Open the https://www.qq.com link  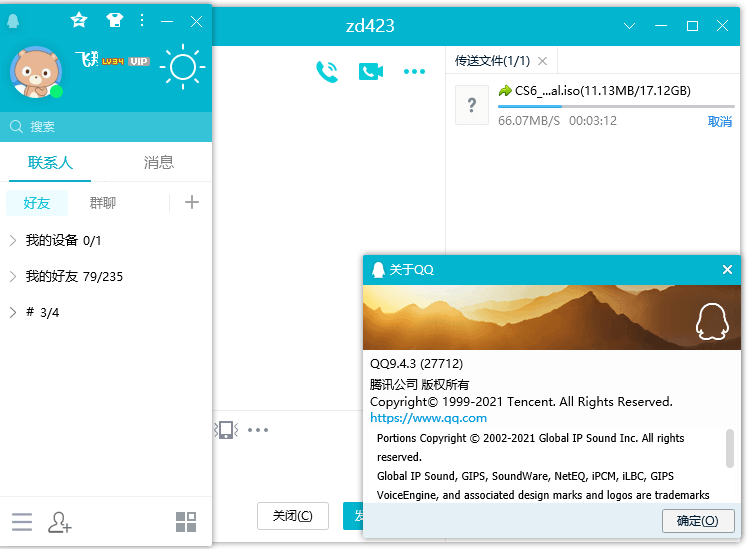pos(428,418)
